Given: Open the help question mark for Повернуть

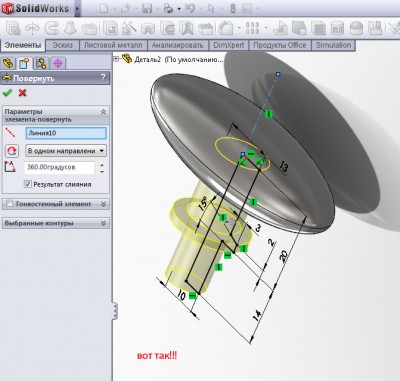Looking at the screenshot, I should coord(103,78).
